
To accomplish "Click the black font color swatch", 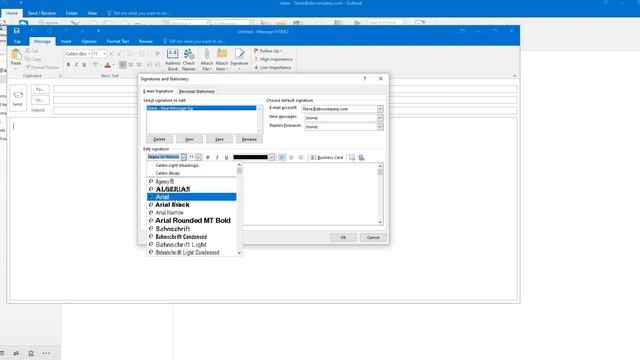I will 251,157.
